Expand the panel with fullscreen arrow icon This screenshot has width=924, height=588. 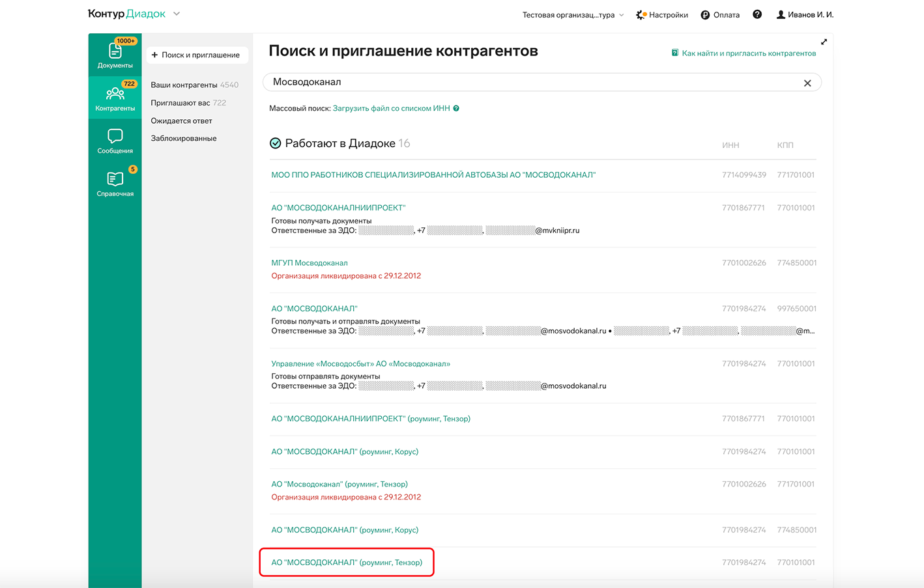[x=824, y=42]
